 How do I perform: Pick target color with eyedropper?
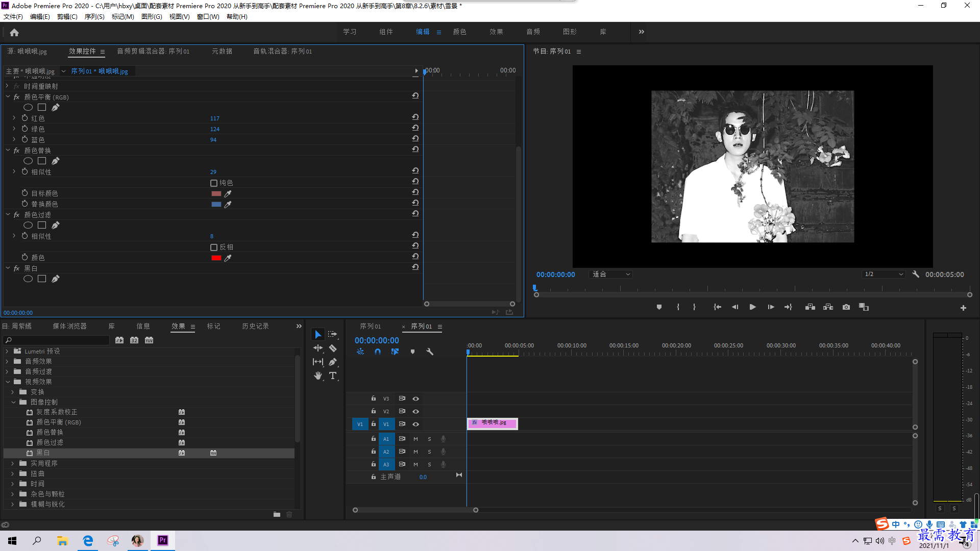[228, 193]
